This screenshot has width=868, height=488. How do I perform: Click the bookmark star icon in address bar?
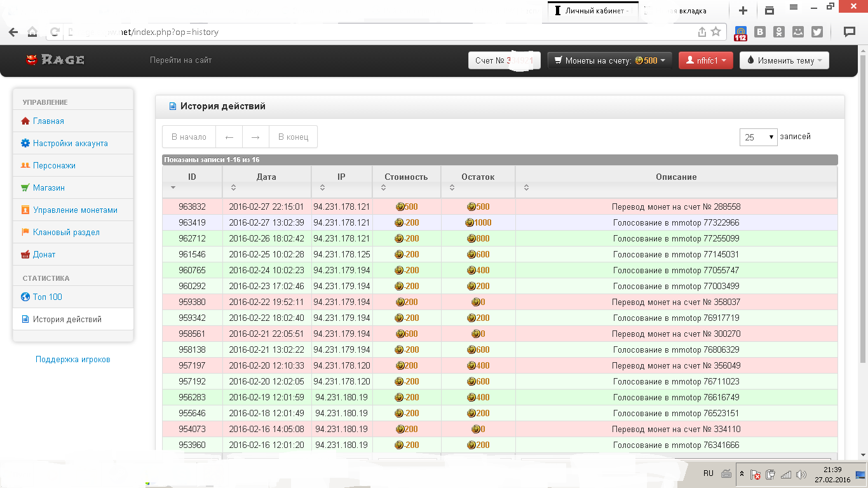[716, 32]
